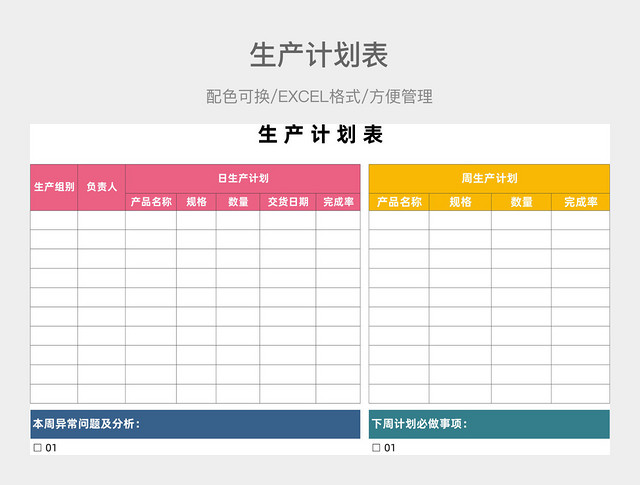Select 数量 column header in weekly plan
Screen dimensions: 640x485
(x=522, y=202)
